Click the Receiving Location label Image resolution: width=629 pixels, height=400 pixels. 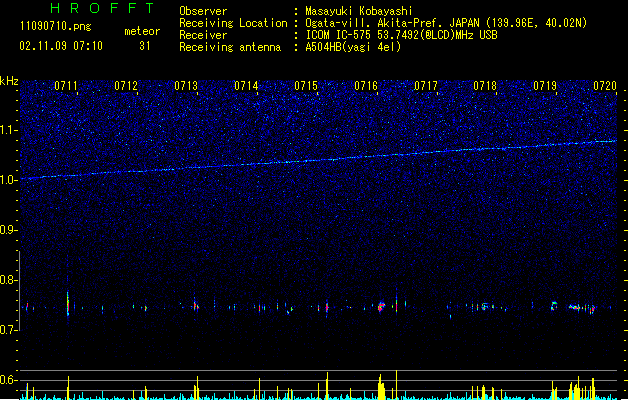click(x=233, y=23)
